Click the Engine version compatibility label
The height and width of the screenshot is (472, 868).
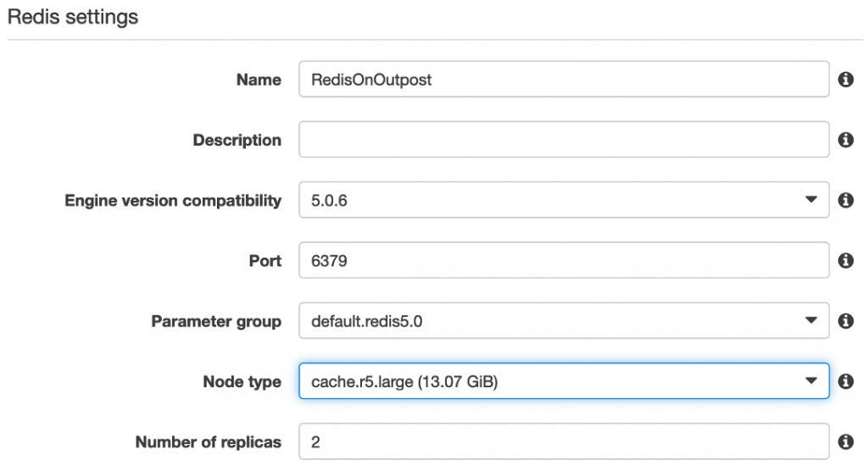click(x=173, y=200)
